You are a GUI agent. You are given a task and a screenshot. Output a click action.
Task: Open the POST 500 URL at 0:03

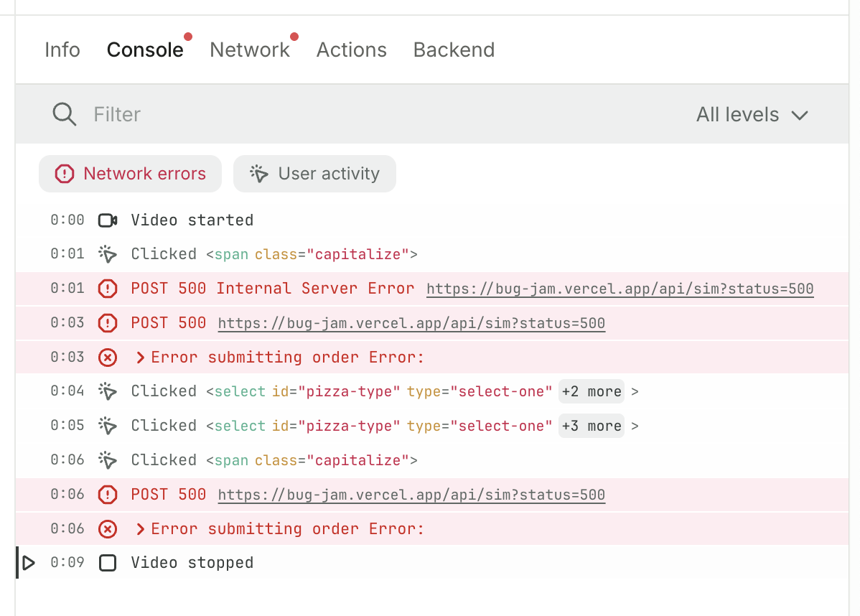(411, 324)
